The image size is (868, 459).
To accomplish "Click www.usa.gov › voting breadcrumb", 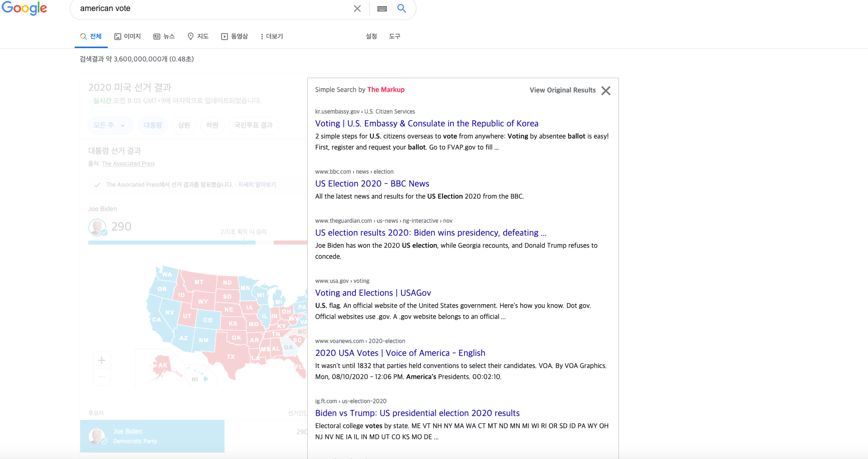I will pos(342,281).
